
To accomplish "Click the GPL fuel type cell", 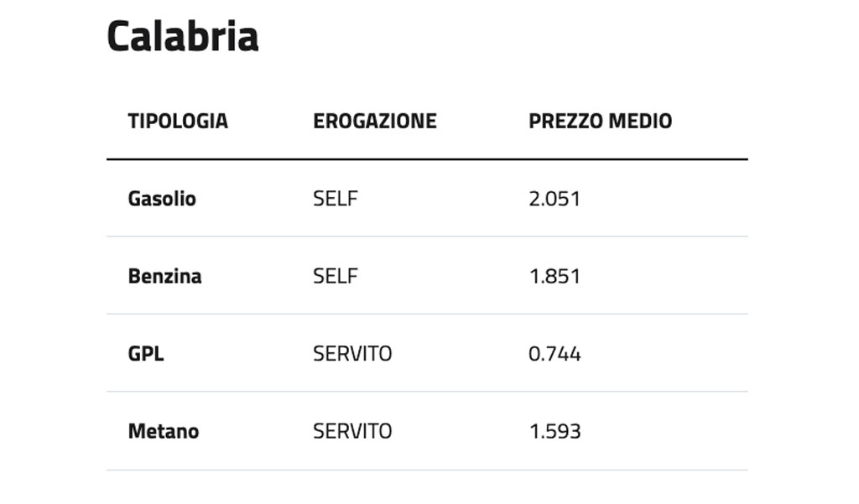I will 146,353.
